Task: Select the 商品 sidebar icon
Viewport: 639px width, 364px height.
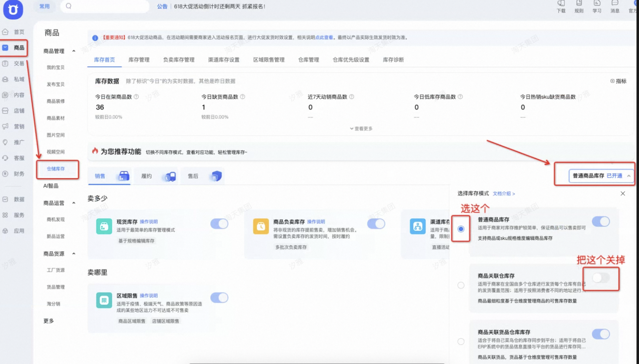Action: coord(5,48)
